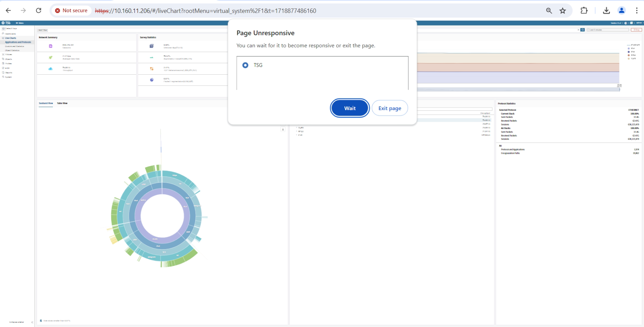Click the sunburst chart download icon

coord(283,129)
